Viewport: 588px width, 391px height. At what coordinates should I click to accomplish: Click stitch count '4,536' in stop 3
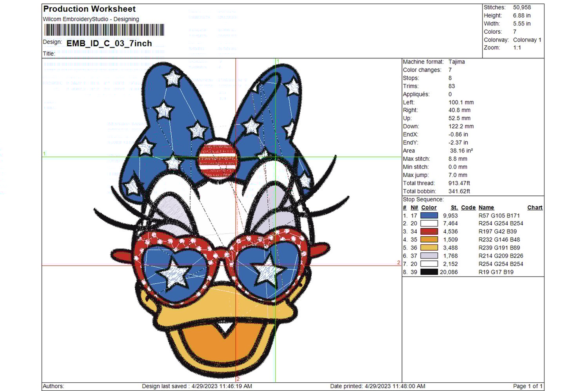[x=450, y=232]
